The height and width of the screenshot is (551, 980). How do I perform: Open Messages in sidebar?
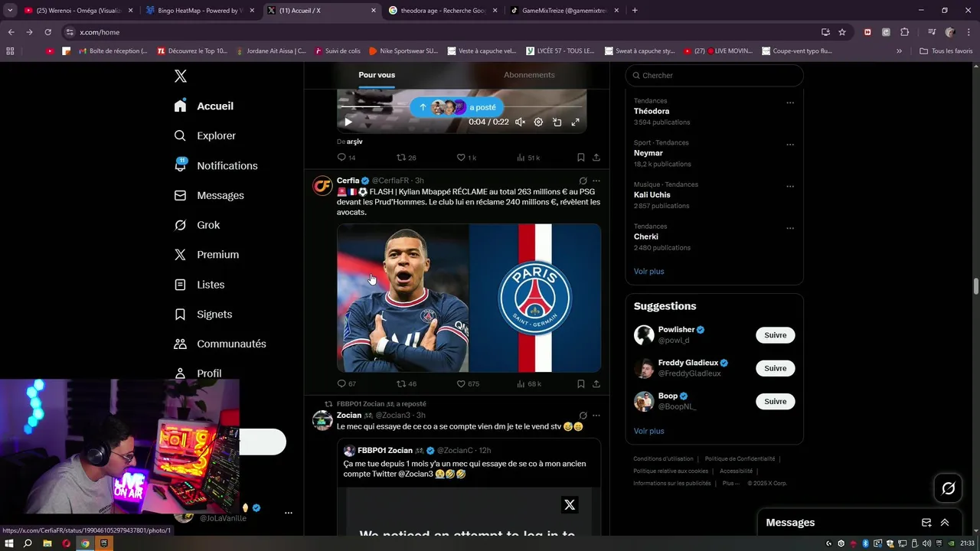tap(209, 195)
